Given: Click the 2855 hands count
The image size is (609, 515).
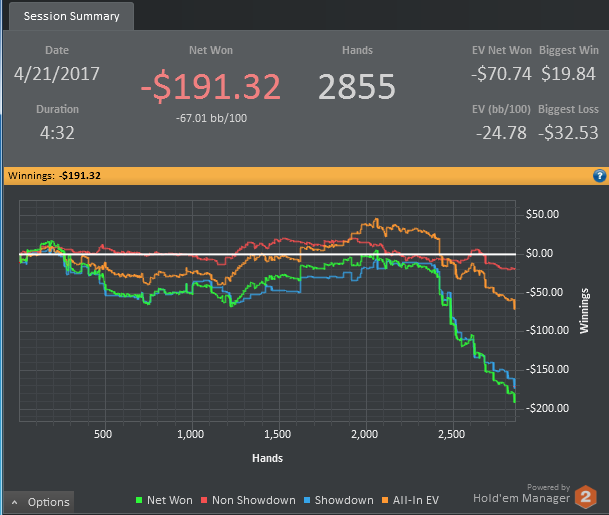Looking at the screenshot, I should pos(357,87).
